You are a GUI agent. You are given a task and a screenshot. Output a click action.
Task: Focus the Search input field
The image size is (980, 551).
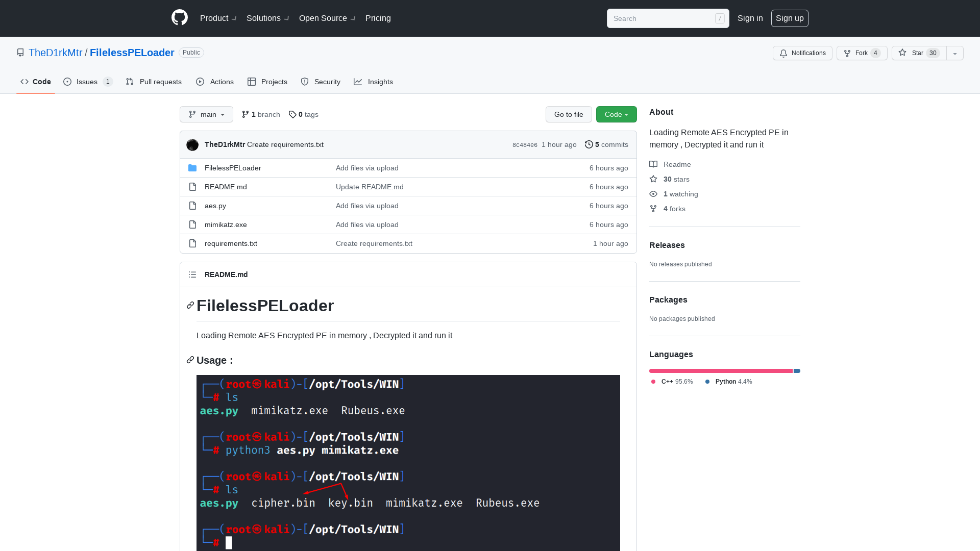668,18
